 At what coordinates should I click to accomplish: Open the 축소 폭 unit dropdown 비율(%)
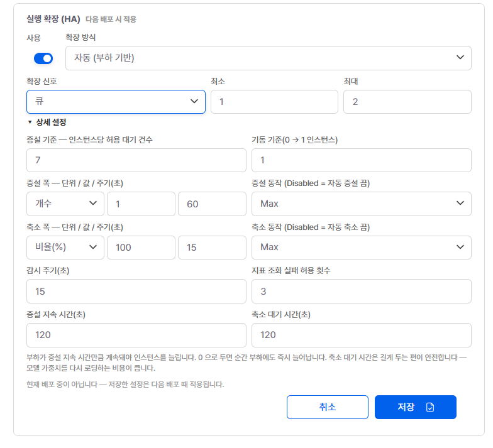point(65,248)
